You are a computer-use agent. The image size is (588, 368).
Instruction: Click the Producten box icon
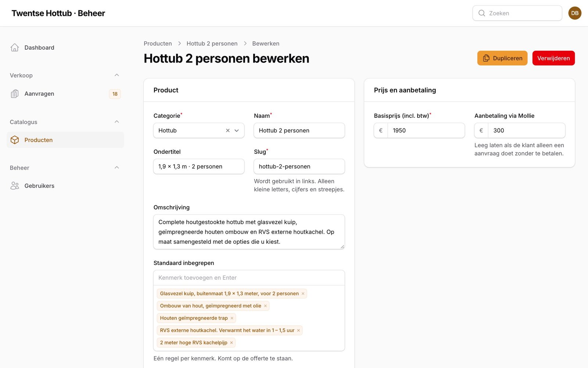tap(15, 140)
